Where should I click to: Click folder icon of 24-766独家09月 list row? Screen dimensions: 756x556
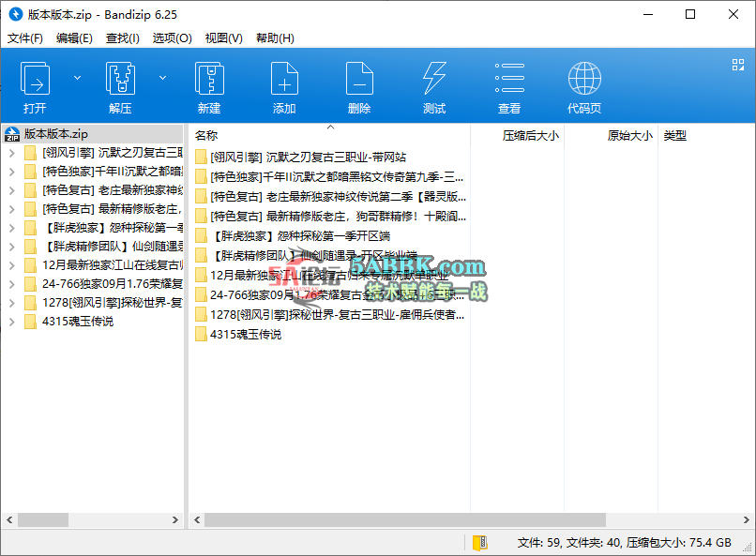201,294
